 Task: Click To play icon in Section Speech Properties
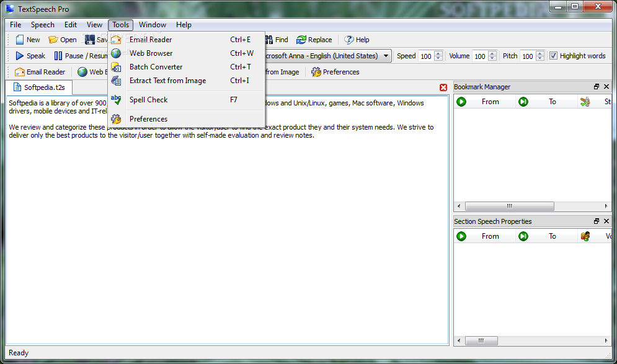[523, 236]
